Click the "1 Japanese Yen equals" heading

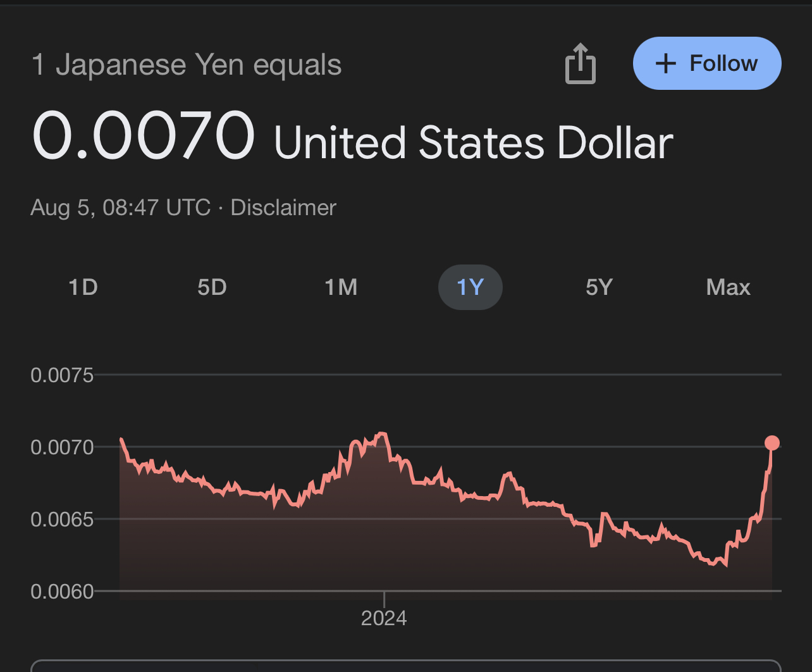coord(187,65)
